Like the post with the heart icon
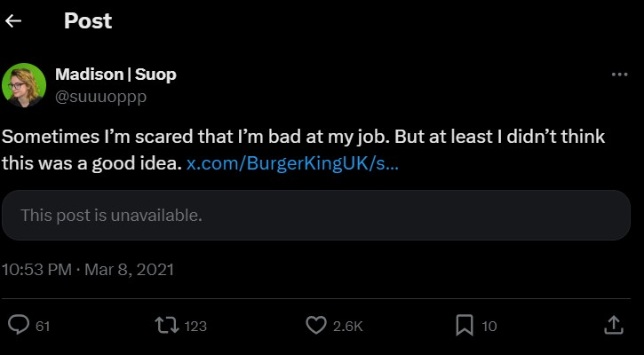The height and width of the screenshot is (355, 644). [x=316, y=326]
